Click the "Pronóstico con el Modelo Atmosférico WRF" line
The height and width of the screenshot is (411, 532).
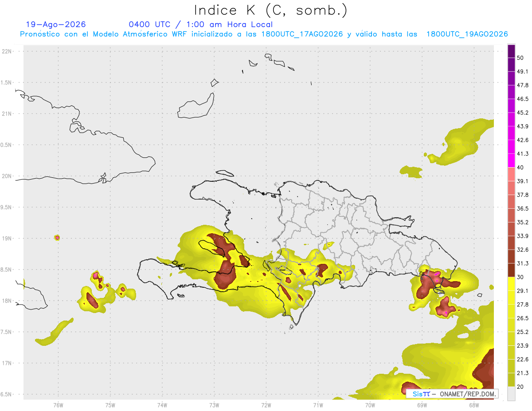coord(264,34)
